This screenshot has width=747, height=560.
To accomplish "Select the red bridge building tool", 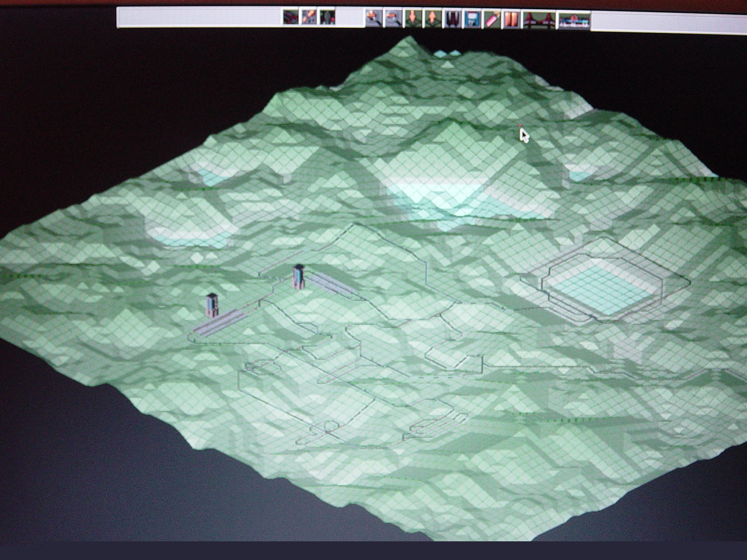I will (539, 19).
